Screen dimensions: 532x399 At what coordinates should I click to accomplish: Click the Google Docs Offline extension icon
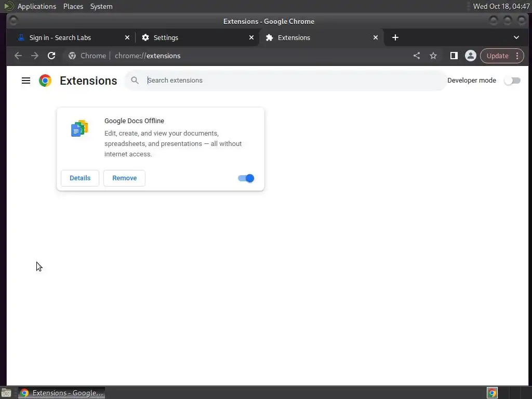coord(79,128)
